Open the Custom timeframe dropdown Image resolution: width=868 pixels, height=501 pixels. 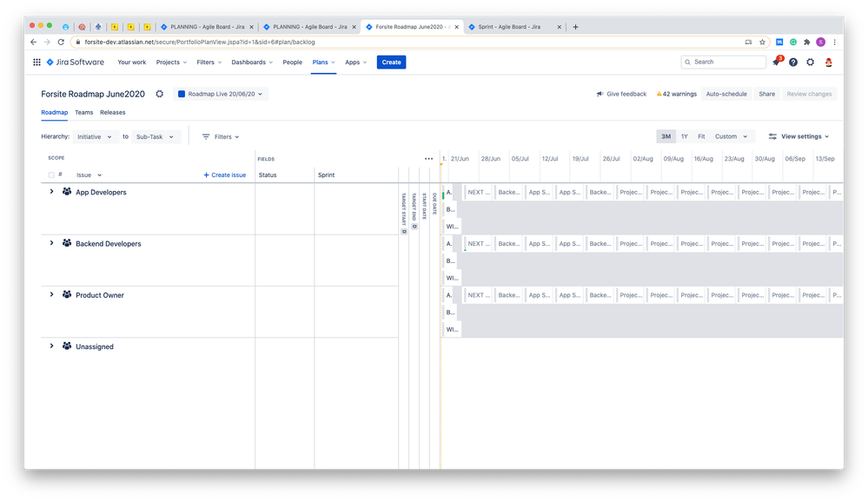732,136
